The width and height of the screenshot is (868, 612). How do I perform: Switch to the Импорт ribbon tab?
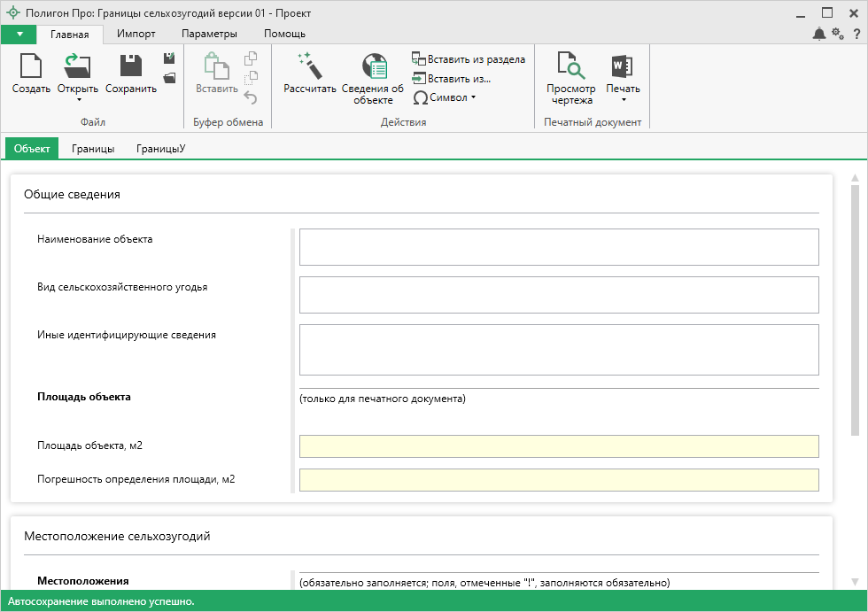(136, 34)
